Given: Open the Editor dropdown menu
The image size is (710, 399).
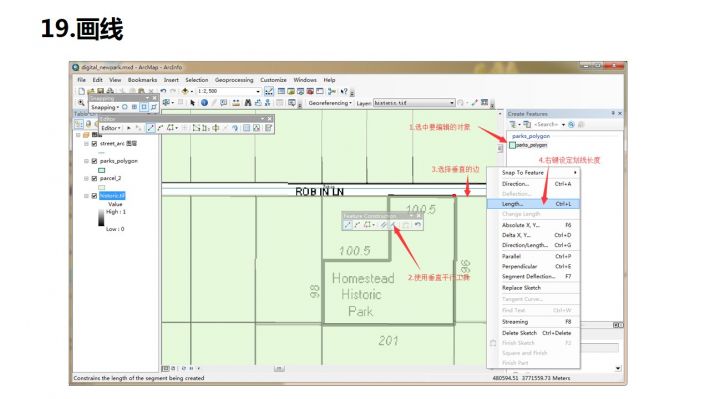Looking at the screenshot, I should tap(110, 128).
